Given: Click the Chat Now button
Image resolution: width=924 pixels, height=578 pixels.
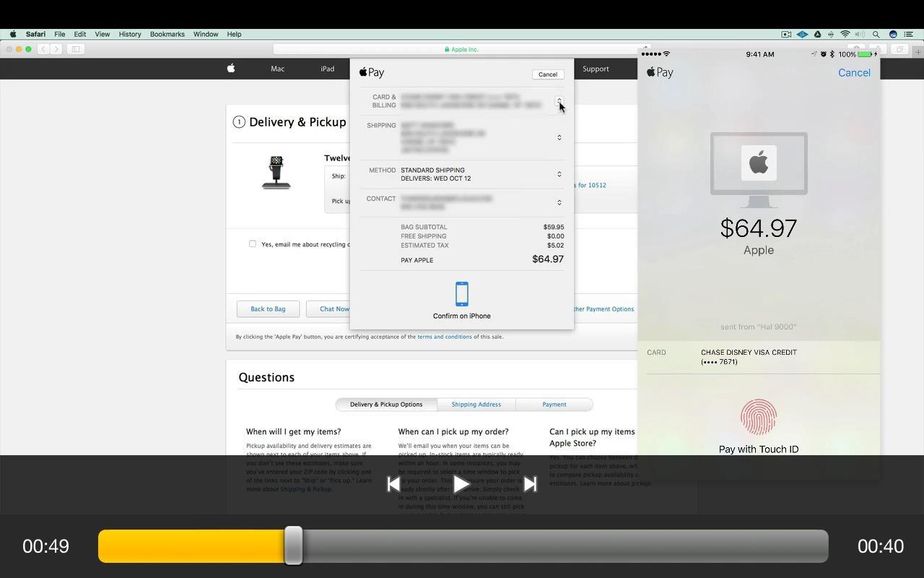Looking at the screenshot, I should point(328,309).
